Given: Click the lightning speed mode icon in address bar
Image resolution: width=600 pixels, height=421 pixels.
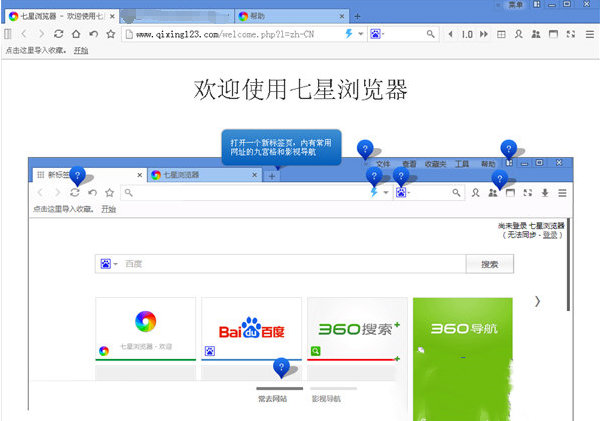Looking at the screenshot, I should point(349,34).
